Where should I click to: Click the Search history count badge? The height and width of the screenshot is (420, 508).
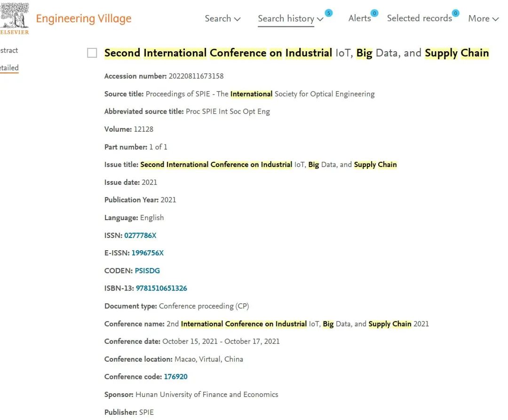tap(328, 13)
